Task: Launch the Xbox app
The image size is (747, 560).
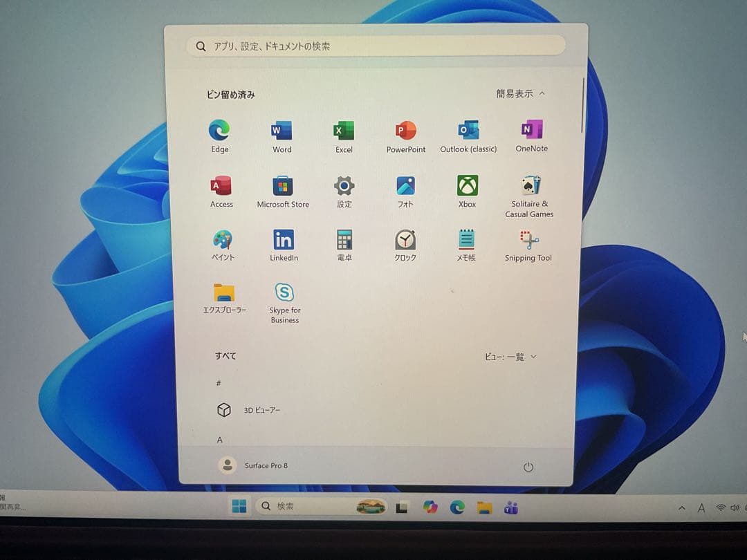Action: (468, 192)
